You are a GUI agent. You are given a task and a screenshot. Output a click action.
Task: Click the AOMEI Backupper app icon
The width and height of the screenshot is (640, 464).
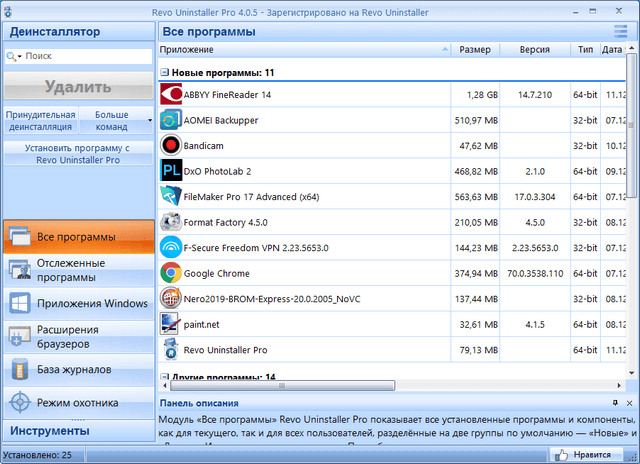171,120
